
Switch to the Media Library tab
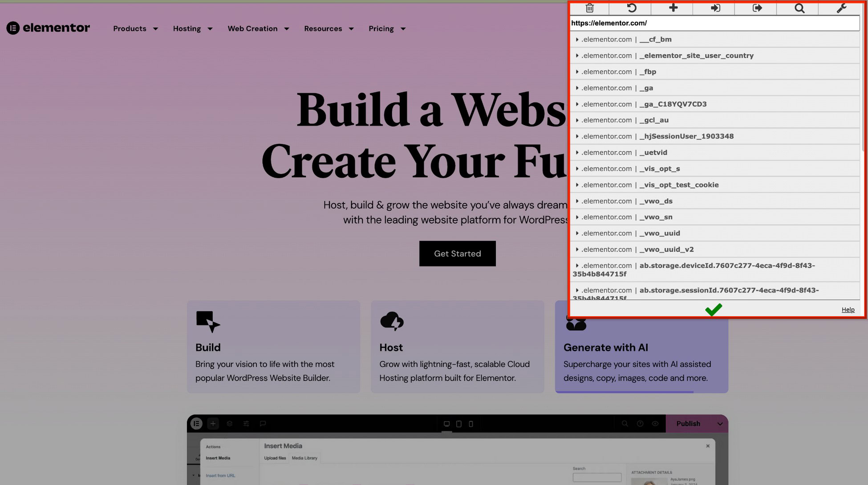point(304,458)
